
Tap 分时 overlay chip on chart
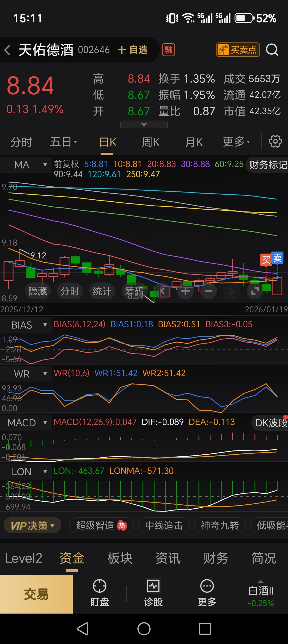click(x=70, y=291)
